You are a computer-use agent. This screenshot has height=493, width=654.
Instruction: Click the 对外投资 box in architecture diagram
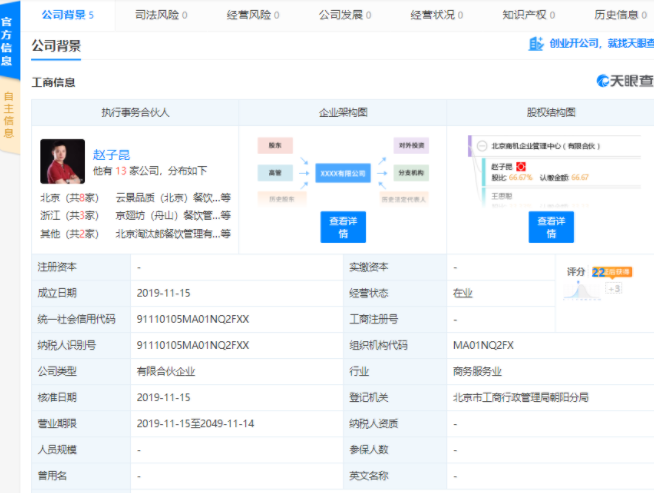(x=411, y=146)
